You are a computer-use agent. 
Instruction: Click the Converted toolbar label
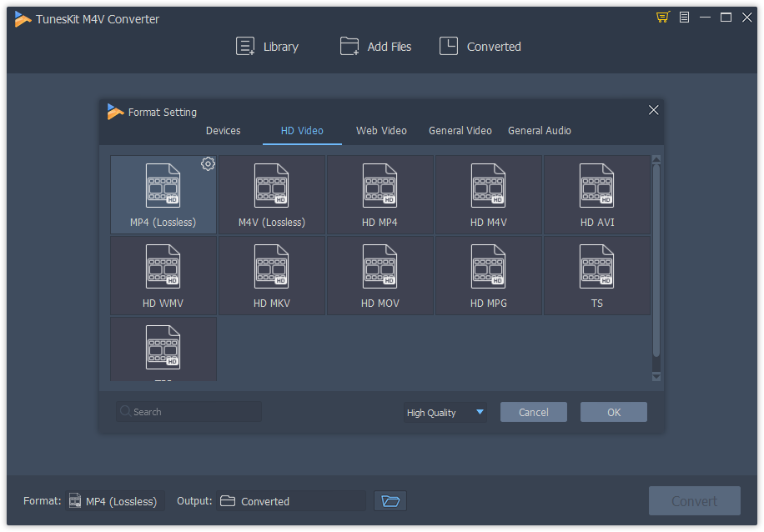[494, 47]
